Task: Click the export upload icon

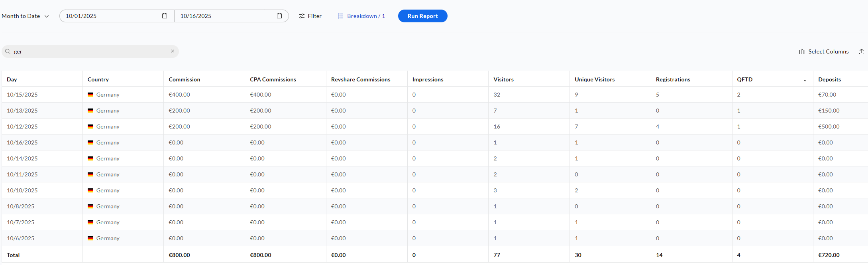Action: (861, 51)
